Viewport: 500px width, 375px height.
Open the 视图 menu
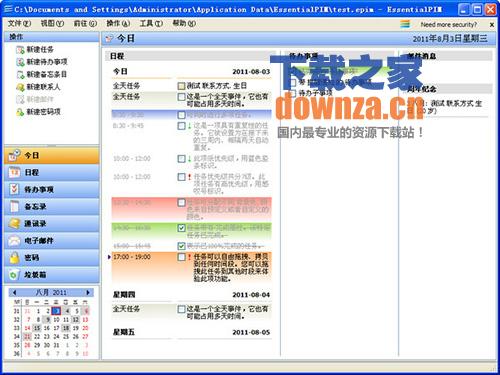tap(52, 23)
